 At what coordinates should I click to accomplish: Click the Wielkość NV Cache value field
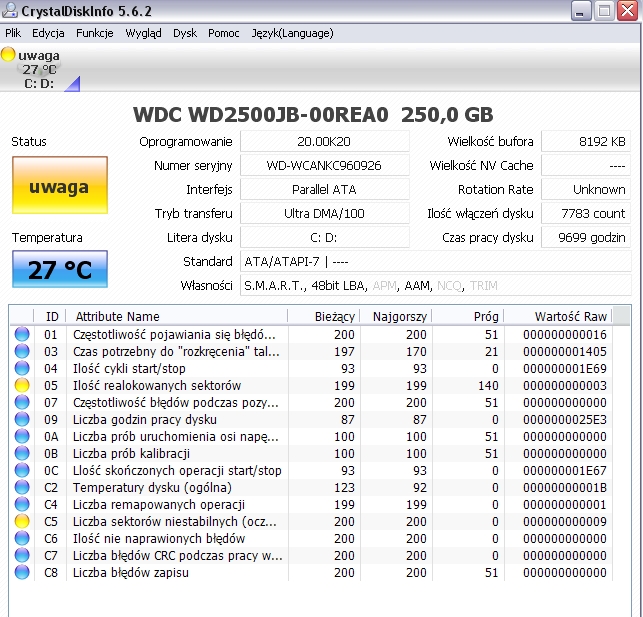click(x=586, y=166)
